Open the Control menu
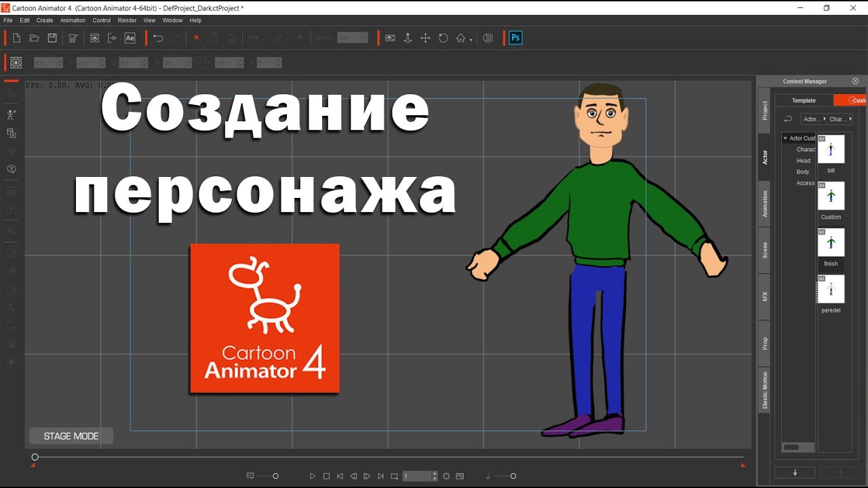868x488 pixels. 102,20
